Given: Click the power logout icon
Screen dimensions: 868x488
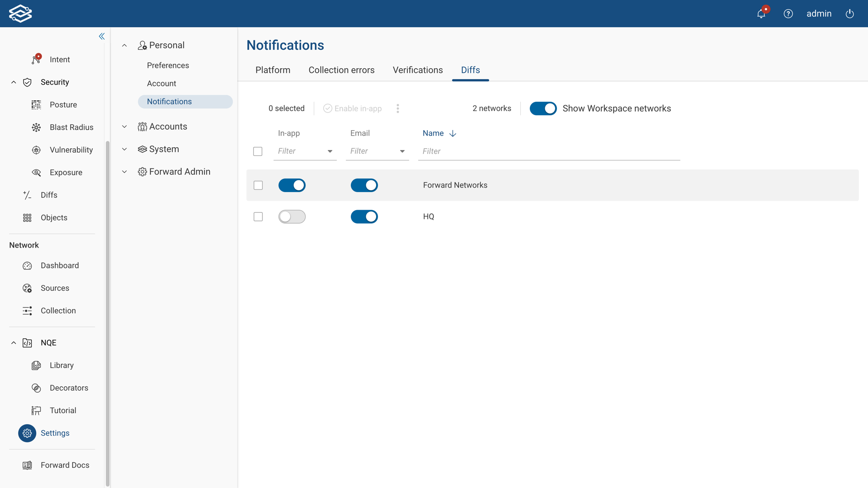Looking at the screenshot, I should pos(849,14).
